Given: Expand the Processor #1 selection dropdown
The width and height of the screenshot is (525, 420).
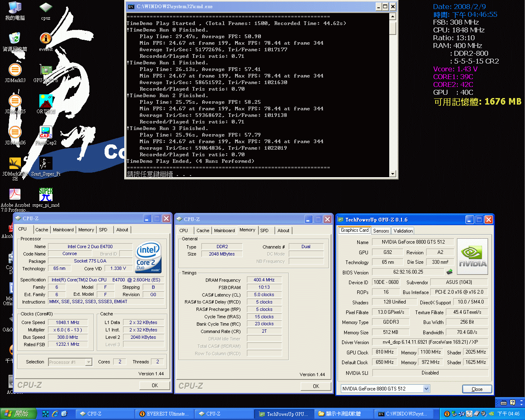Looking at the screenshot, I should click(x=89, y=362).
